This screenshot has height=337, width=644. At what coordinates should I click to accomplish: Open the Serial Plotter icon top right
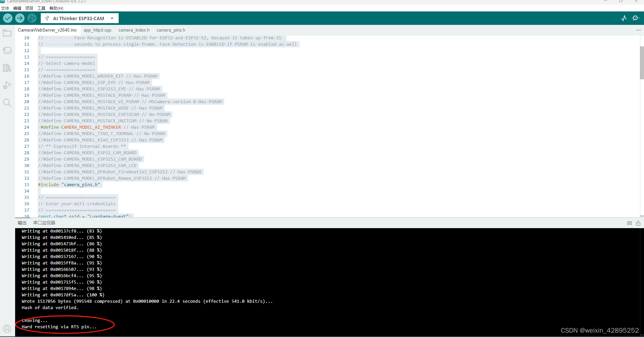(624, 18)
